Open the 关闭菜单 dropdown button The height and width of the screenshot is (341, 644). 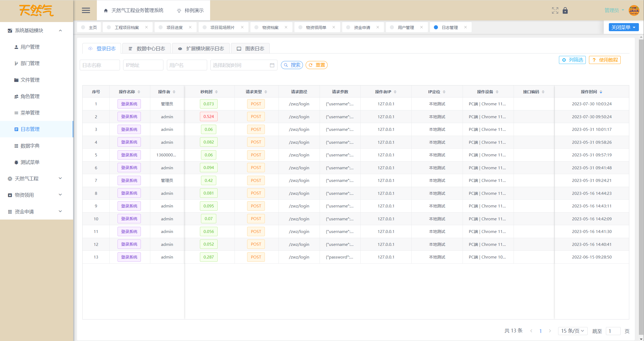click(623, 27)
